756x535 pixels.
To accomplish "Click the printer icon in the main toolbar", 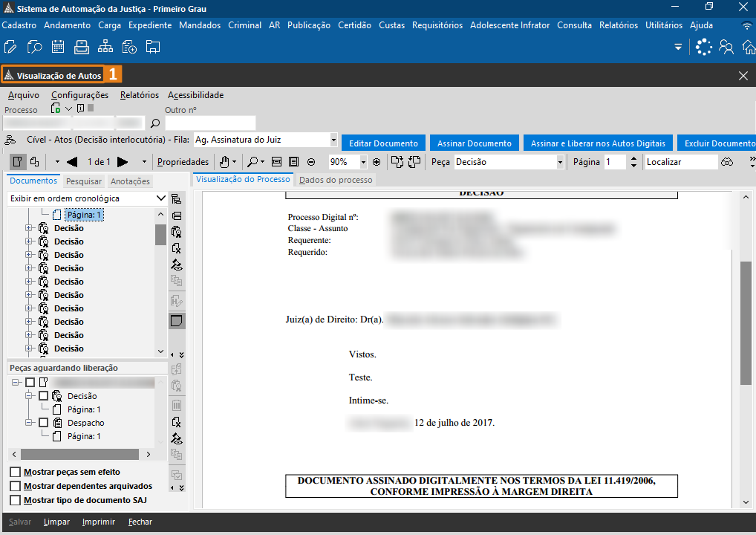I will (x=82, y=48).
